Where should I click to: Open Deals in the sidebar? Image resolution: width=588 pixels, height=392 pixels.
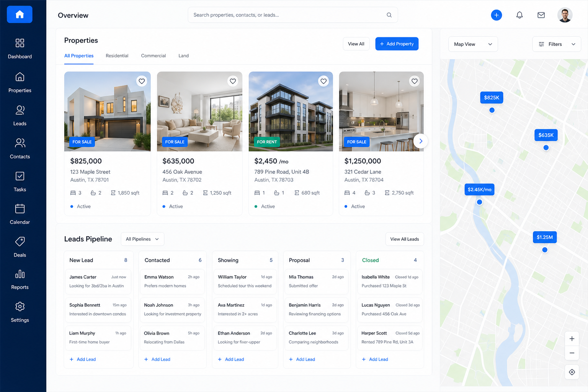click(x=20, y=247)
